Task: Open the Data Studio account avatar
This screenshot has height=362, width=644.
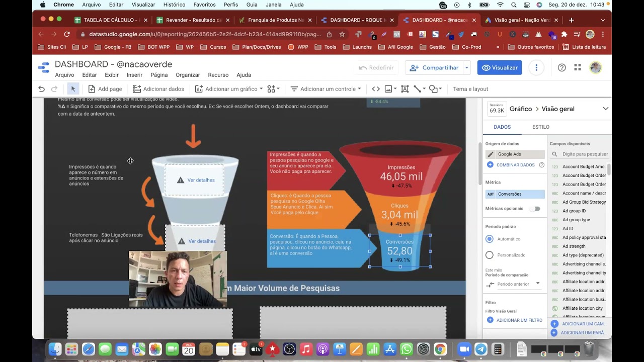Action: click(596, 67)
